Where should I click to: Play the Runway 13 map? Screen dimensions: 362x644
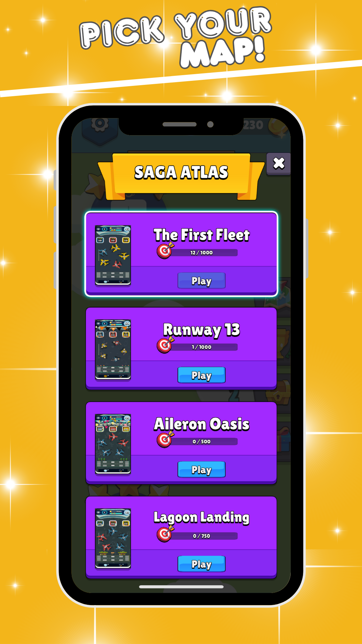coord(201,375)
